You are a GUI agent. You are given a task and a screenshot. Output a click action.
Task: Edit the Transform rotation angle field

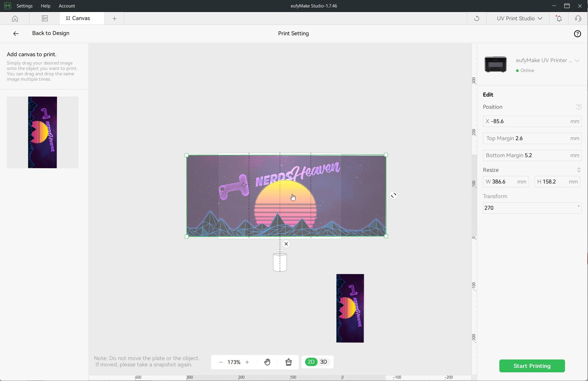532,208
